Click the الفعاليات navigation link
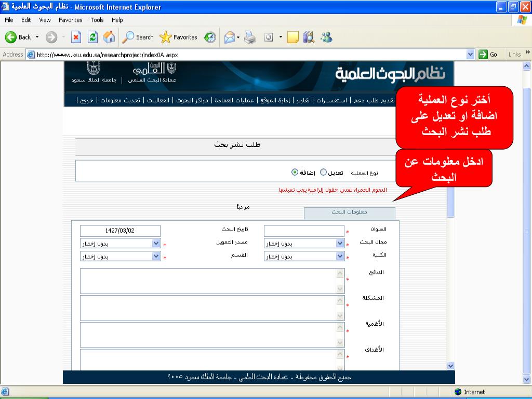 pyautogui.click(x=158, y=100)
